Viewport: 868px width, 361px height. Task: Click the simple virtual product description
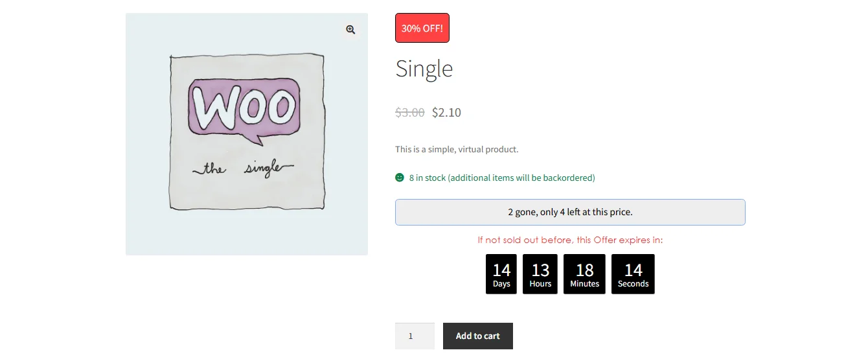[457, 150]
